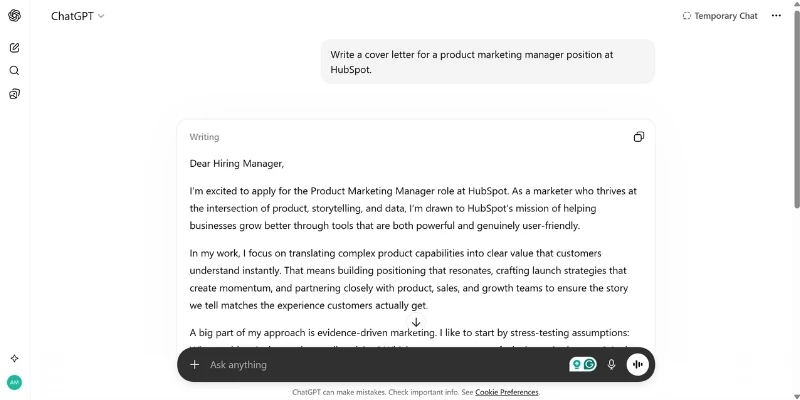Open the plus attachments menu
The image size is (800, 400).
click(195, 365)
